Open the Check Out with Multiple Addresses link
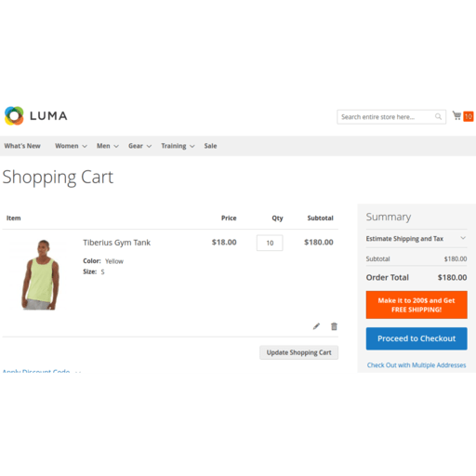Image resolution: width=476 pixels, height=476 pixels. (416, 365)
